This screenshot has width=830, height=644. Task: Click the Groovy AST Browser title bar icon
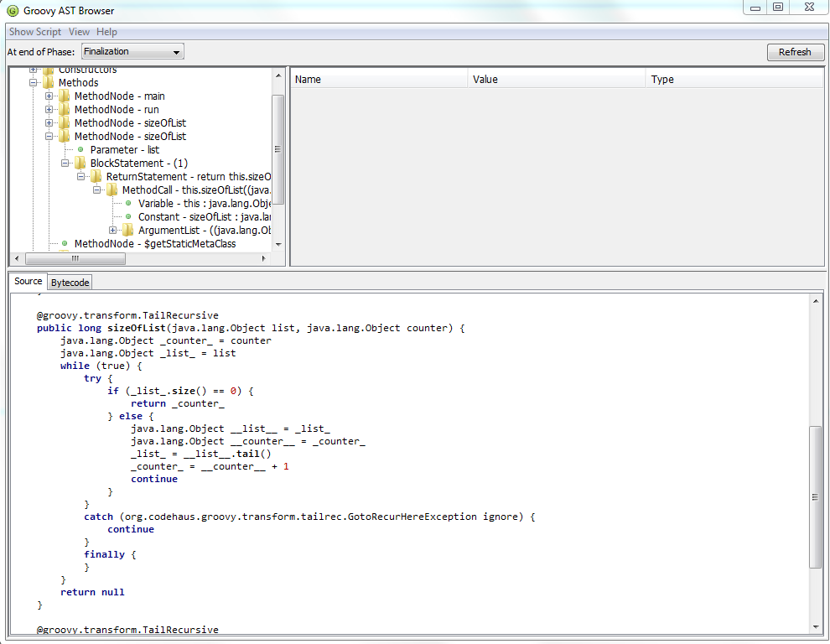tap(13, 11)
